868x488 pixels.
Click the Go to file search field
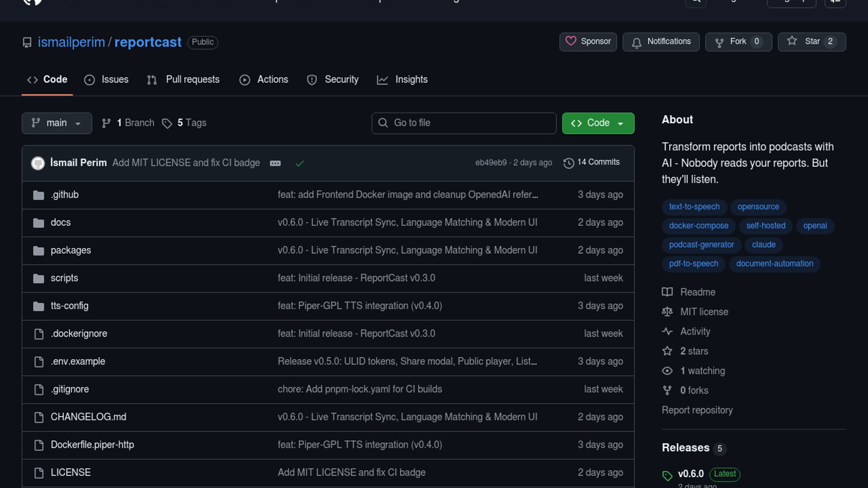point(464,123)
